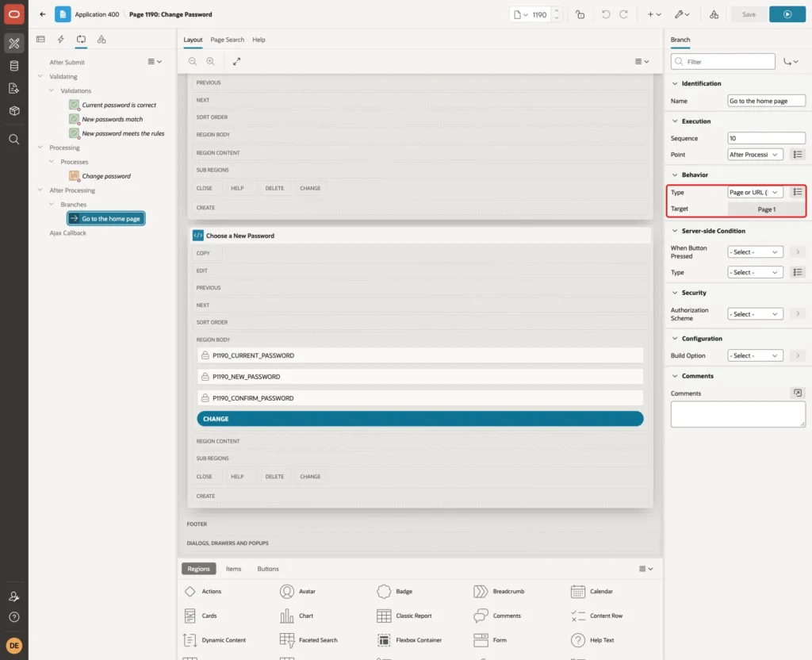Select 'Go to the home page' branch
Screen dimensions: 812x660
tap(105, 219)
